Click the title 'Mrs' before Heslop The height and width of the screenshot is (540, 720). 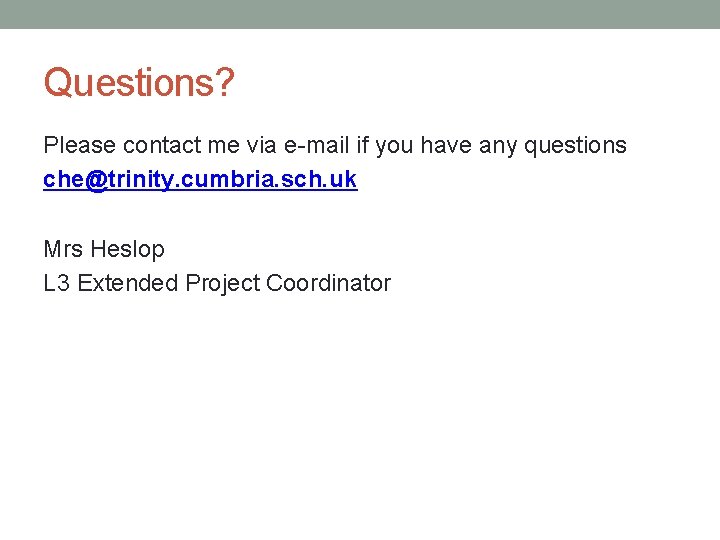(x=63, y=249)
